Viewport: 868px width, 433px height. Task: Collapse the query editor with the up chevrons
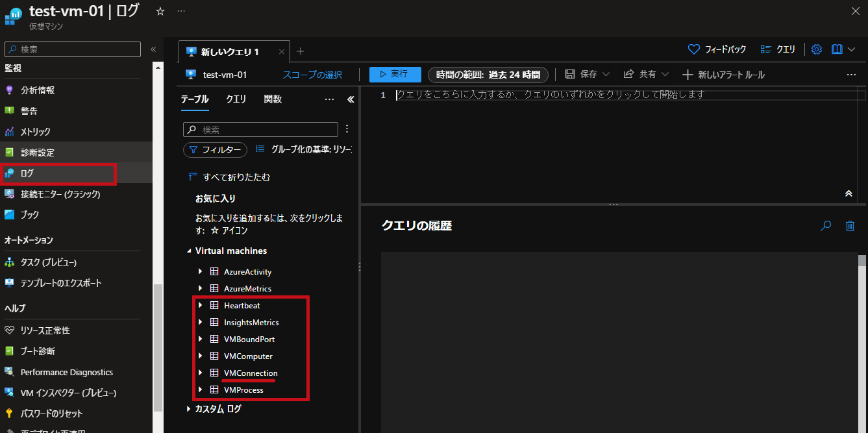[x=848, y=193]
